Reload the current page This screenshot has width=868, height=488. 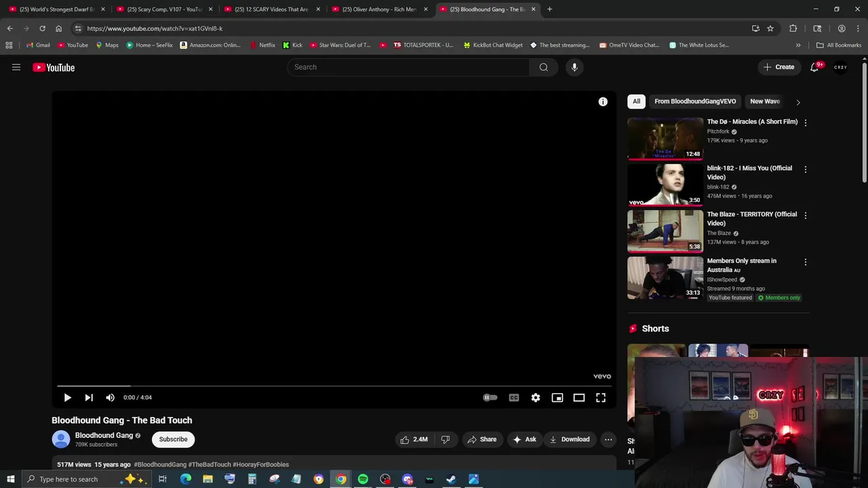tap(42, 28)
